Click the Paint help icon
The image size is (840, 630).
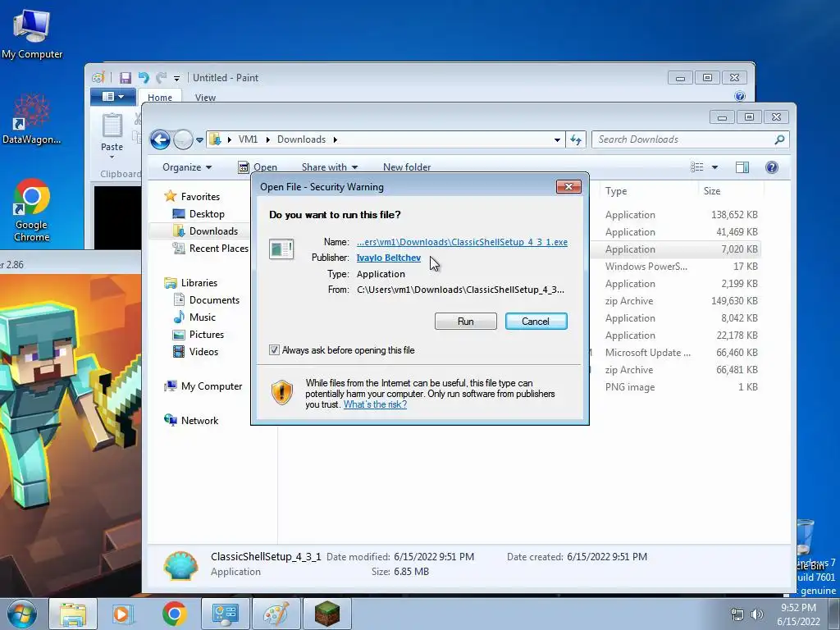(x=740, y=96)
